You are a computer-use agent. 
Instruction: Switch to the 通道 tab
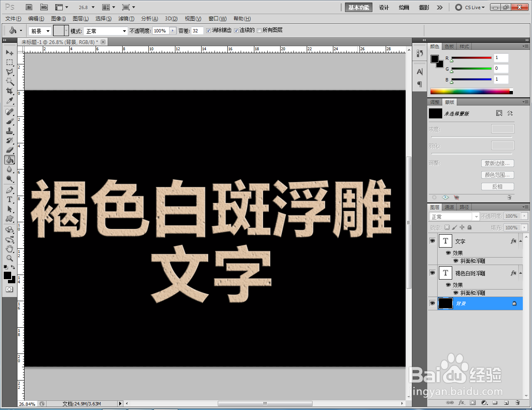coord(449,207)
